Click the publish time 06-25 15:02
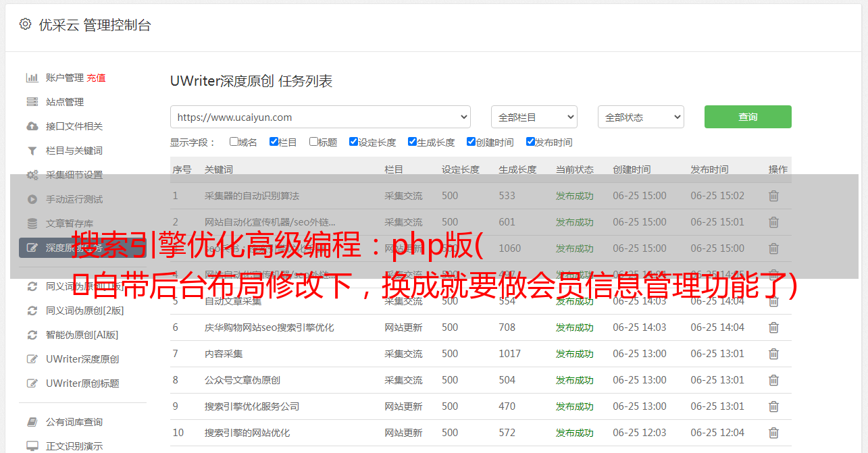This screenshot has width=868, height=453. tap(717, 196)
